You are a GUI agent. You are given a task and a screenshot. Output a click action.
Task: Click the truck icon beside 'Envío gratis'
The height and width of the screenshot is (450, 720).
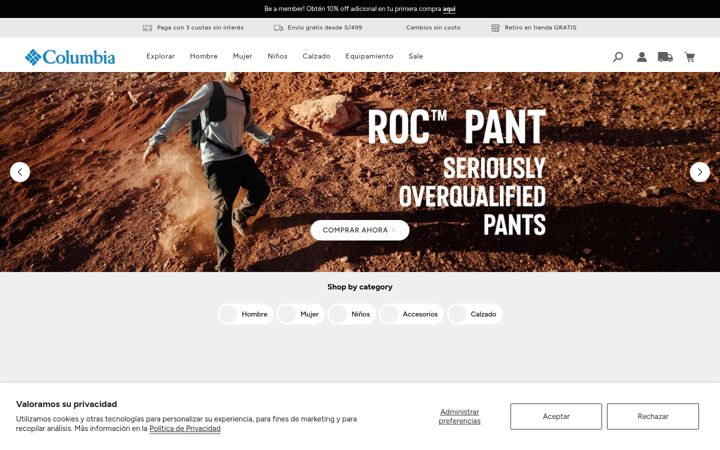[x=278, y=28]
